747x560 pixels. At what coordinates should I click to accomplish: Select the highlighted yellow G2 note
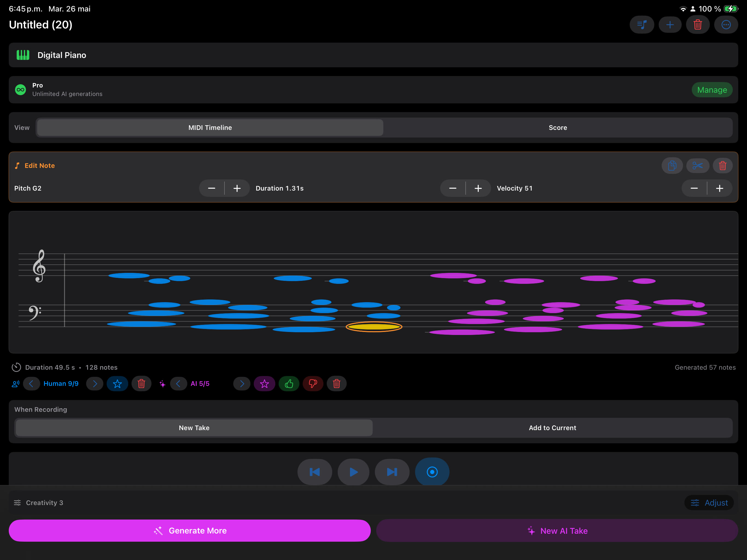[x=374, y=326]
